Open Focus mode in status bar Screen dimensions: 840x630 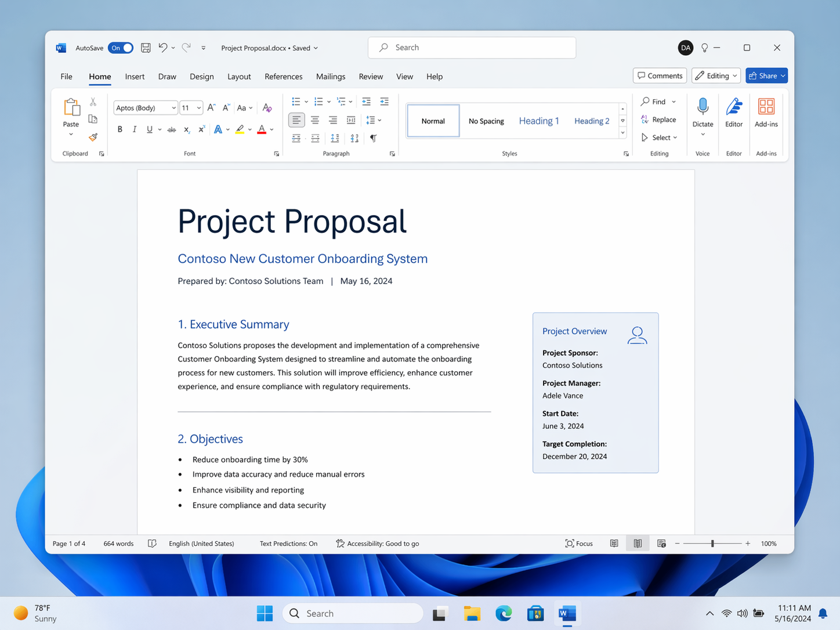pyautogui.click(x=579, y=544)
